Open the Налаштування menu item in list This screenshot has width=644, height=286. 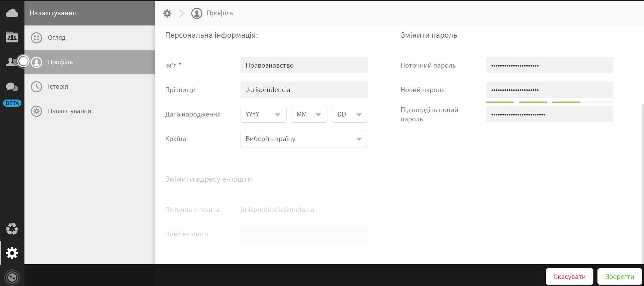pyautogui.click(x=90, y=111)
